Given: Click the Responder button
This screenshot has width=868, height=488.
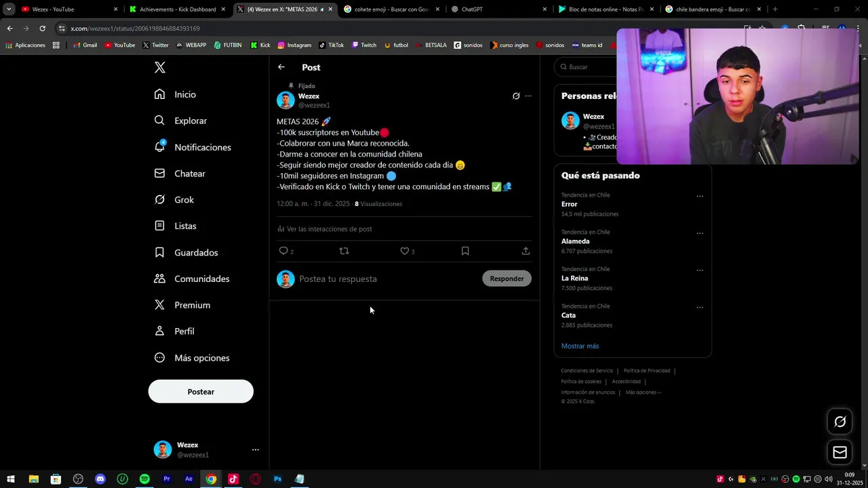Looking at the screenshot, I should (507, 279).
